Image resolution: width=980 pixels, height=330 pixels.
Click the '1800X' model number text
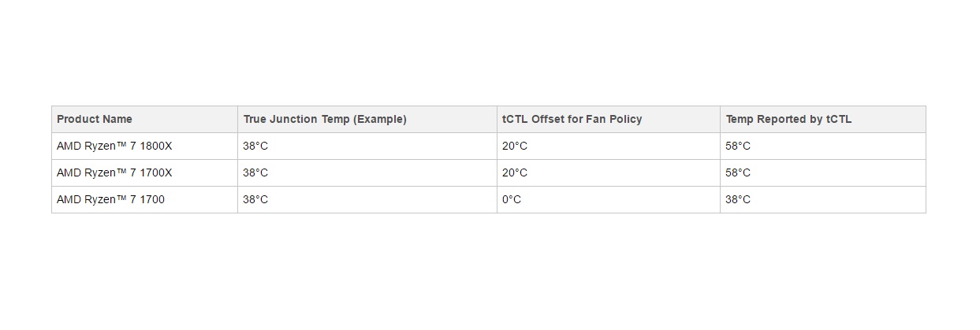coord(155,146)
